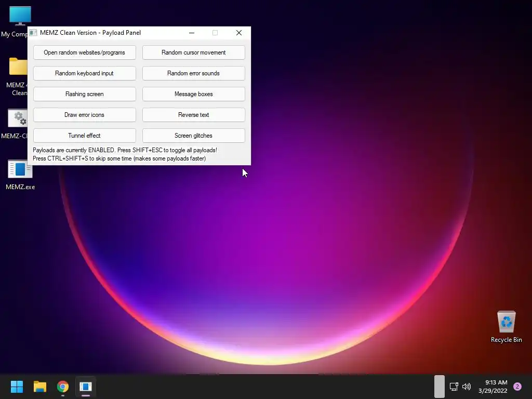
Task: Open File Explorer from the taskbar
Action: coord(39,387)
